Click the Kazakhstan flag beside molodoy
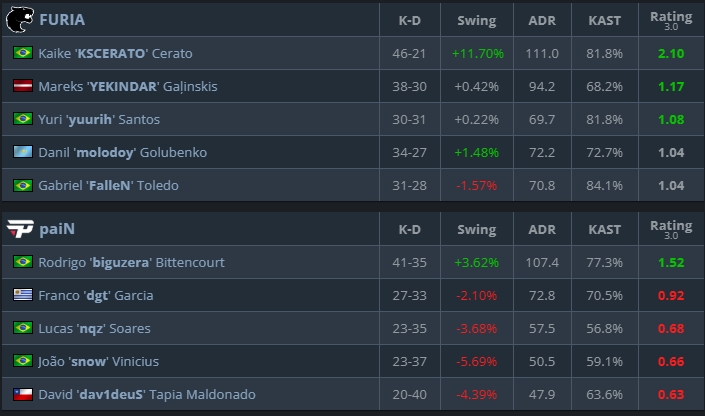 coord(22,152)
